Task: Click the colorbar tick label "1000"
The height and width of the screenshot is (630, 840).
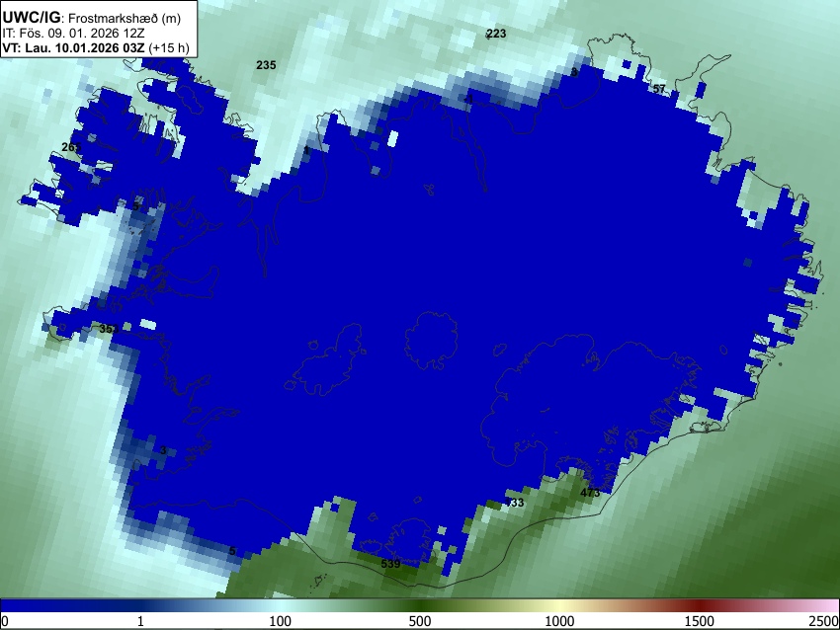Action: (559, 621)
